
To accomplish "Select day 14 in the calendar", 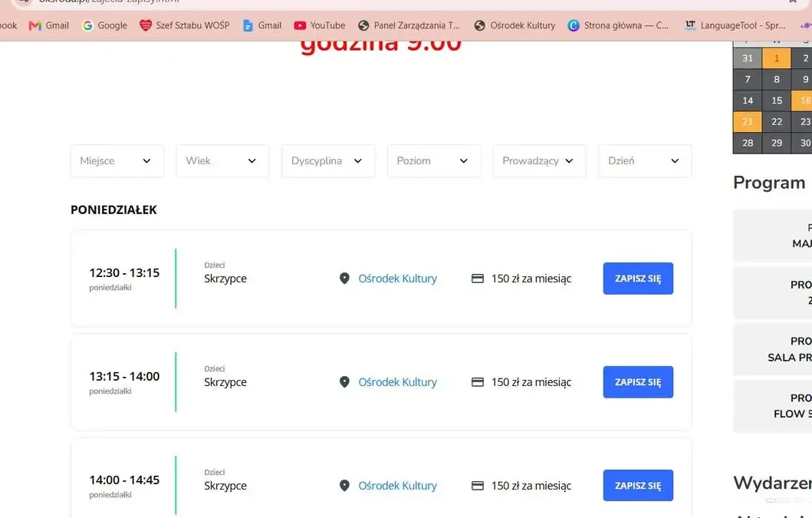I will coord(748,101).
